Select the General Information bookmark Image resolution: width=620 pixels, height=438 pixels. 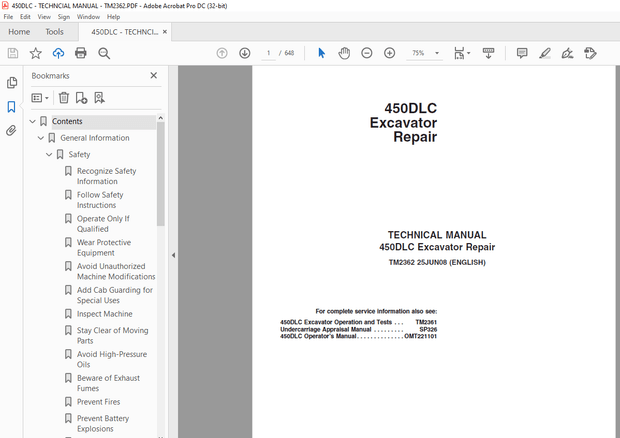[x=95, y=138]
